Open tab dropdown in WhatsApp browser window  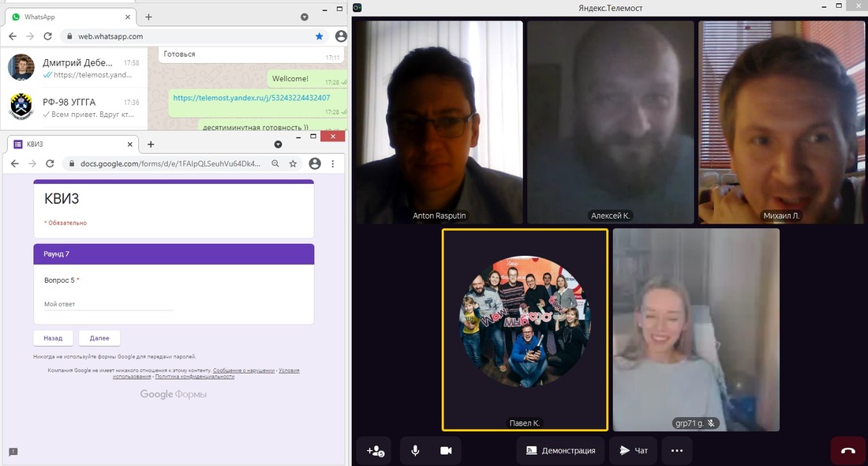pos(305,17)
